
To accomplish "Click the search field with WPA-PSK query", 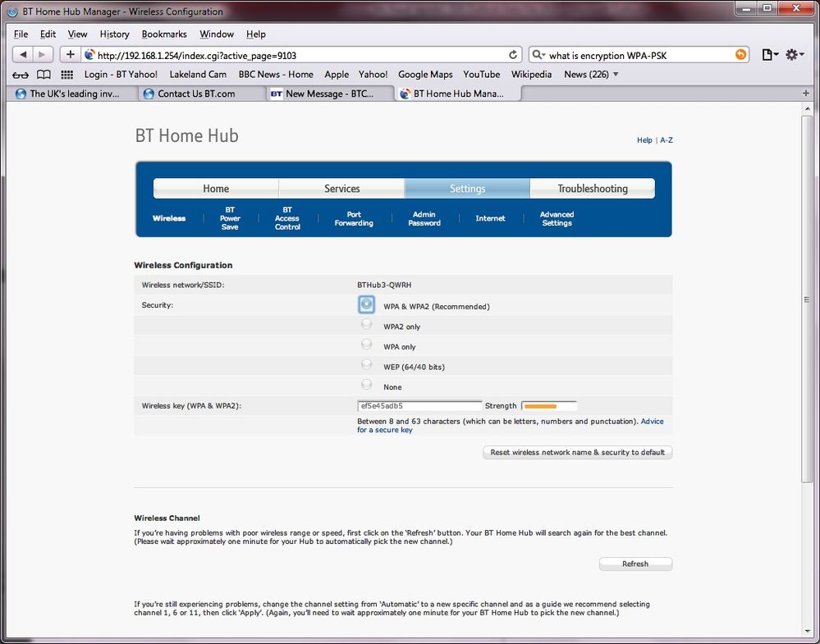I will click(638, 55).
